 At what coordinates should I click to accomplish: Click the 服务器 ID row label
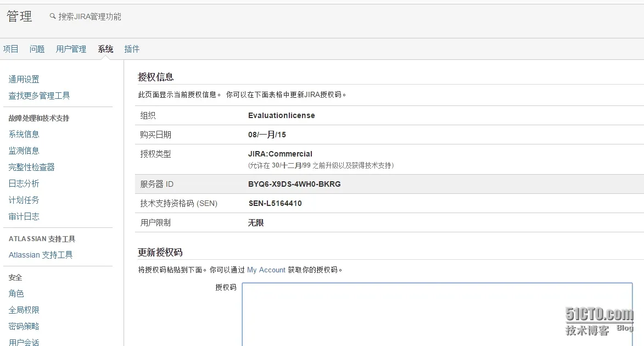[x=157, y=184]
